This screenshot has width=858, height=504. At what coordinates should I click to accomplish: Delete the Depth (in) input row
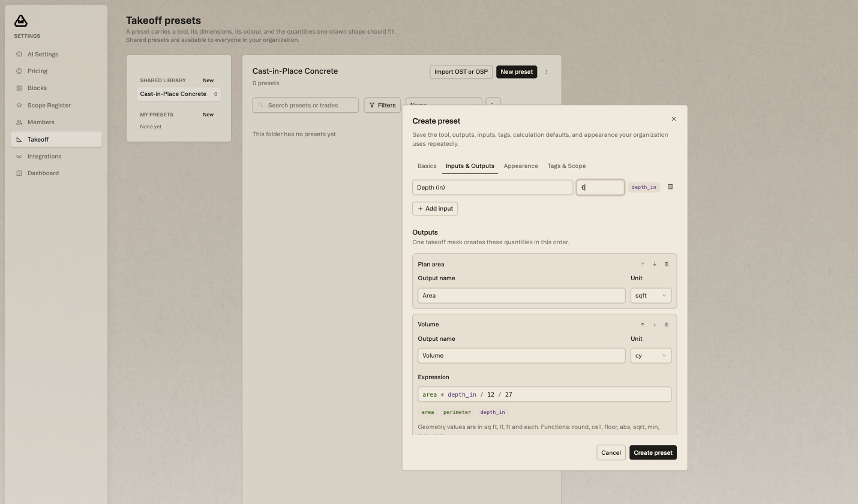coord(670,187)
